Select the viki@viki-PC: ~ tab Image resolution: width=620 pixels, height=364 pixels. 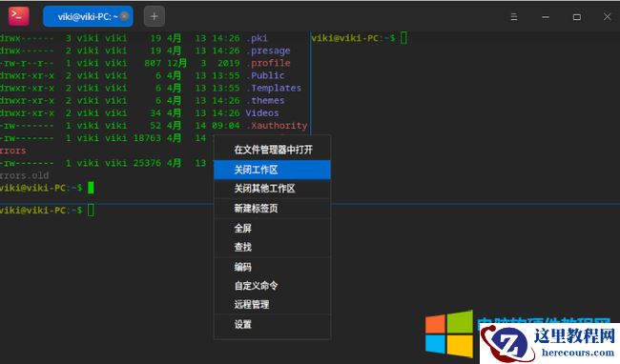pos(88,16)
